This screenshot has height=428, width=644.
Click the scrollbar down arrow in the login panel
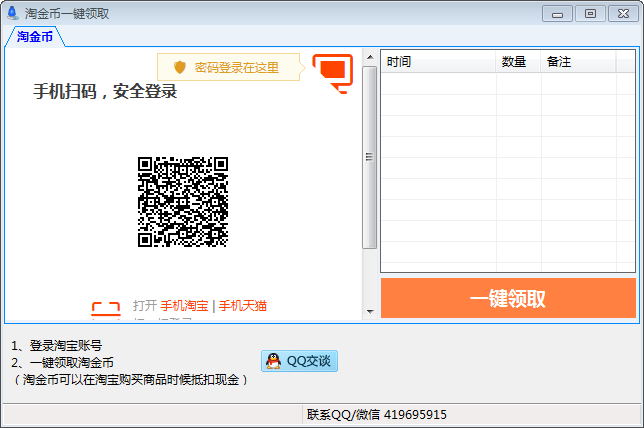pos(370,312)
